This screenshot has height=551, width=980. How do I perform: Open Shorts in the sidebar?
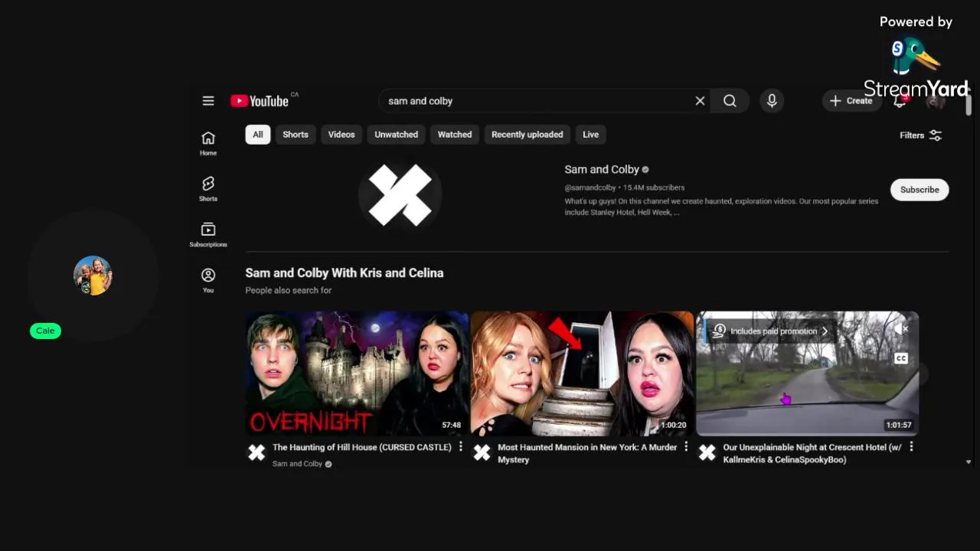click(208, 189)
